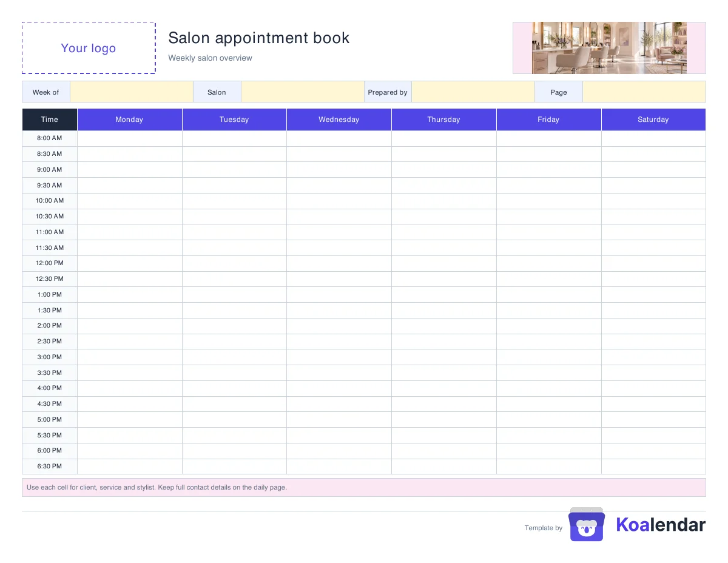The image size is (728, 563).
Task: Click the '9:00 AM' time label
Action: pyautogui.click(x=50, y=170)
